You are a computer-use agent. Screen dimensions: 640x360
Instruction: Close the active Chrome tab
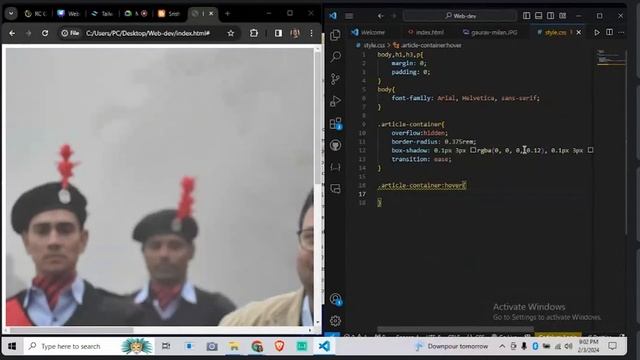tap(211, 13)
